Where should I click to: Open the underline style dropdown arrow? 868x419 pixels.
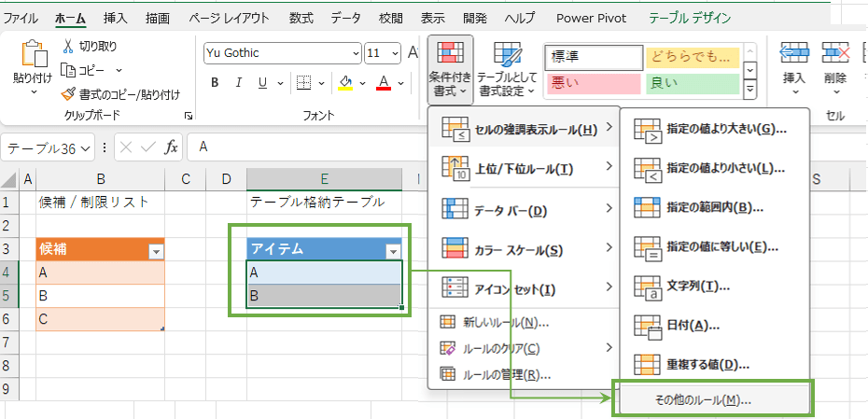tap(280, 84)
